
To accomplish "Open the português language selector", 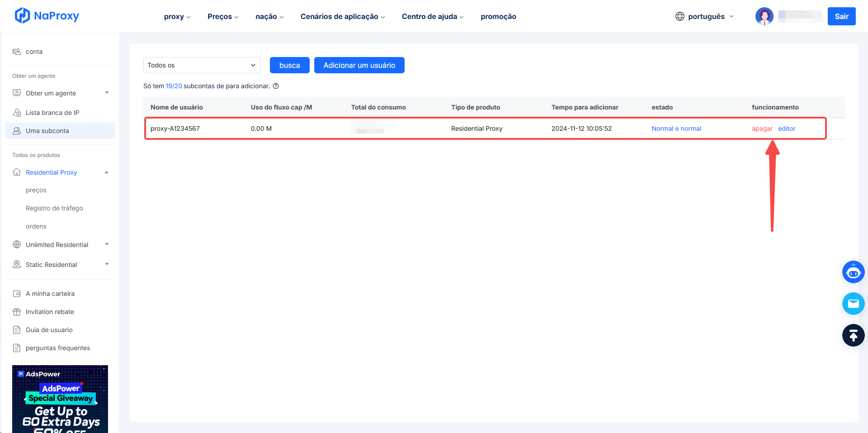I will (705, 16).
